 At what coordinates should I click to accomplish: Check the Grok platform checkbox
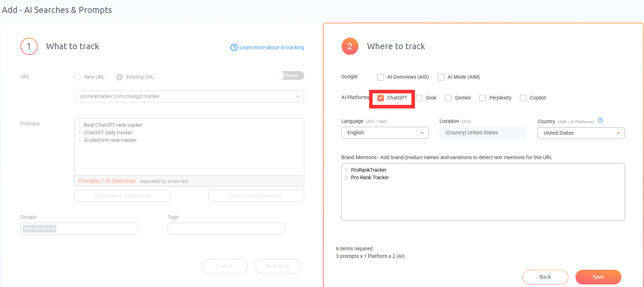click(419, 98)
